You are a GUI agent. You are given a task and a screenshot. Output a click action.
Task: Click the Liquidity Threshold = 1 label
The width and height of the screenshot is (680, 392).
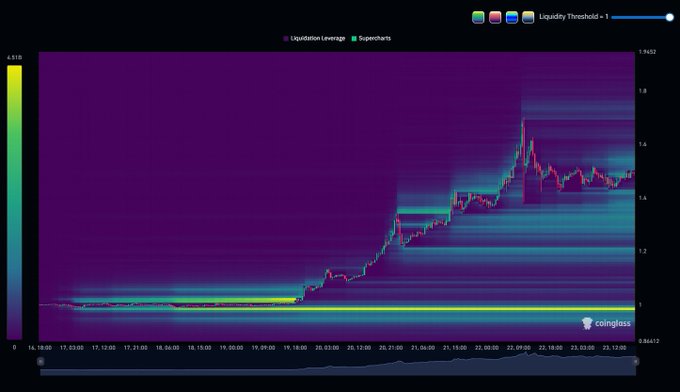point(573,17)
